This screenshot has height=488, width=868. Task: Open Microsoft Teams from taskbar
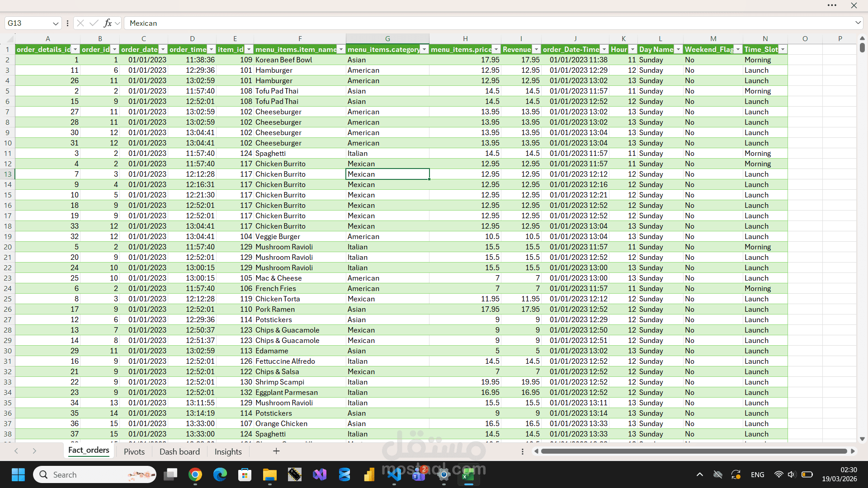point(419,474)
